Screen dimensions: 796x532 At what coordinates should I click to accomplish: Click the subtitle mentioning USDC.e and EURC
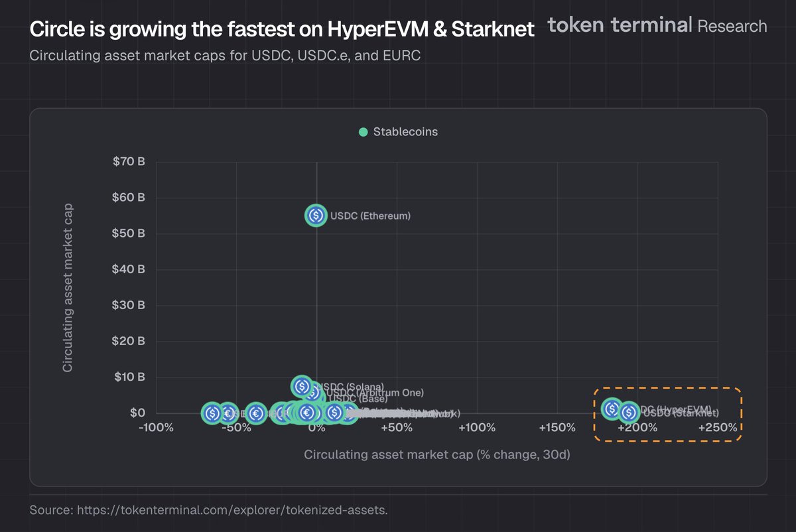coord(225,56)
